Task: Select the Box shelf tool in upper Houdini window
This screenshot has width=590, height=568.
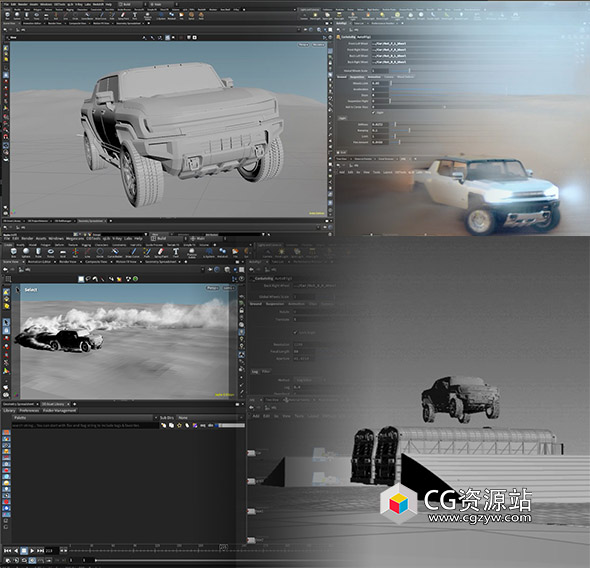Action: (x=8, y=16)
